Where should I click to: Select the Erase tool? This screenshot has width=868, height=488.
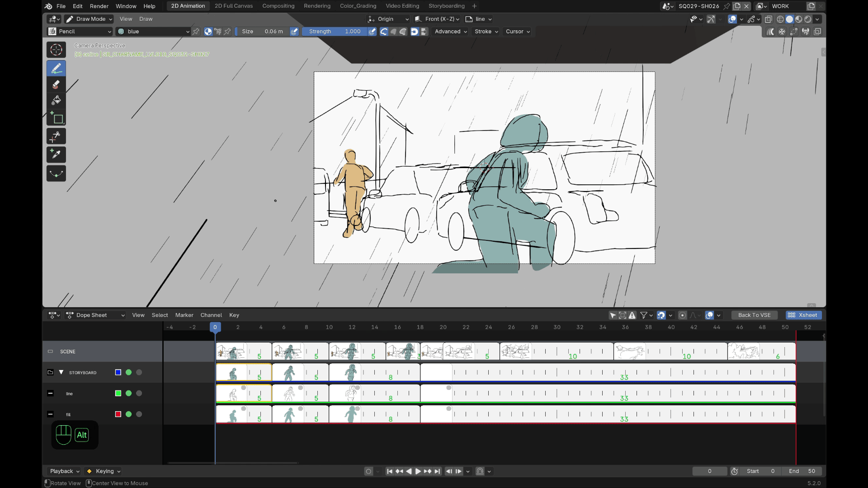56,84
